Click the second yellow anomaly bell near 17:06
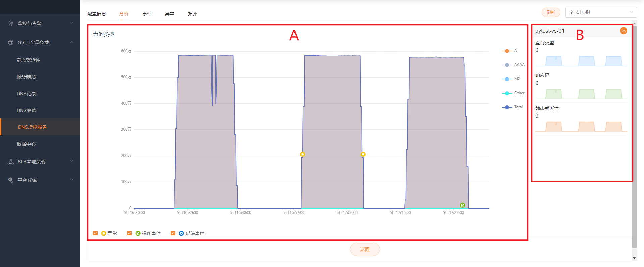The width and height of the screenshot is (644, 267). pos(363,154)
